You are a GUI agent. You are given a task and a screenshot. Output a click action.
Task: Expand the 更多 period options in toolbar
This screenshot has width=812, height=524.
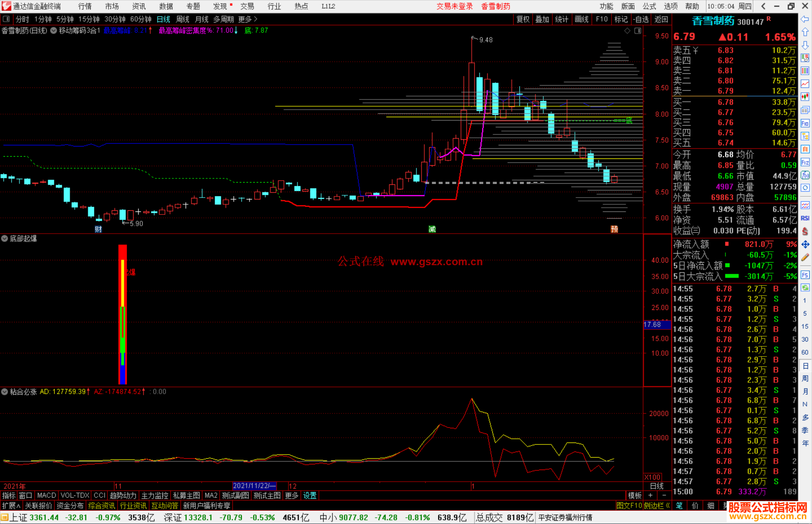click(247, 19)
